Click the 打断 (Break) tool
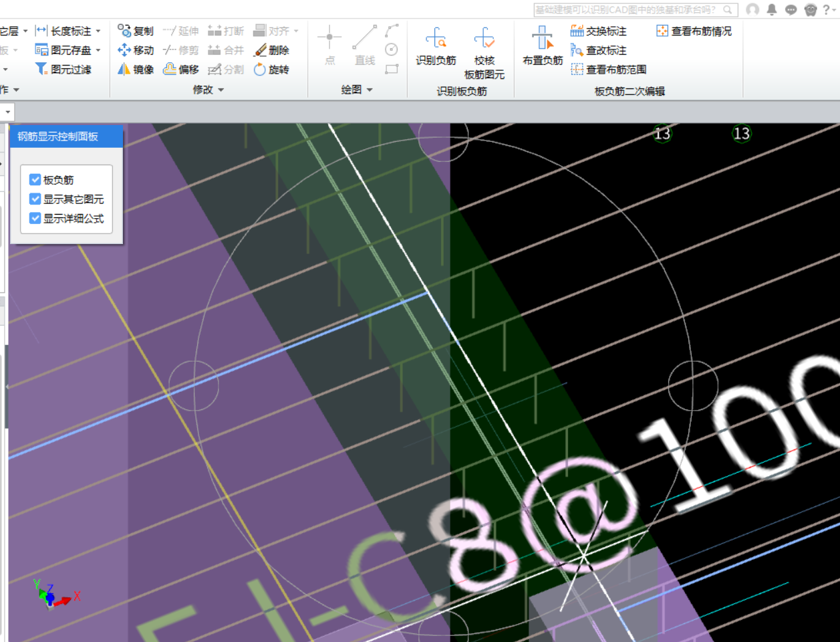This screenshot has width=840, height=642. point(226,31)
